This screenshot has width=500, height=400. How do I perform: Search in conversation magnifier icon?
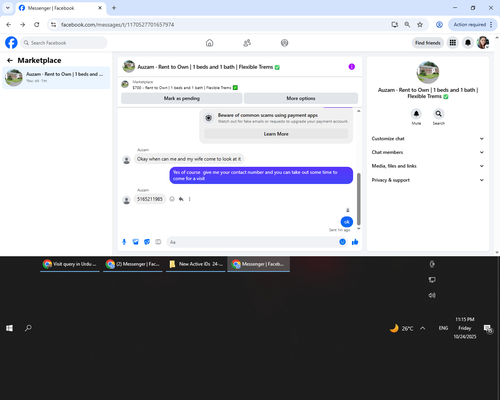tap(439, 114)
